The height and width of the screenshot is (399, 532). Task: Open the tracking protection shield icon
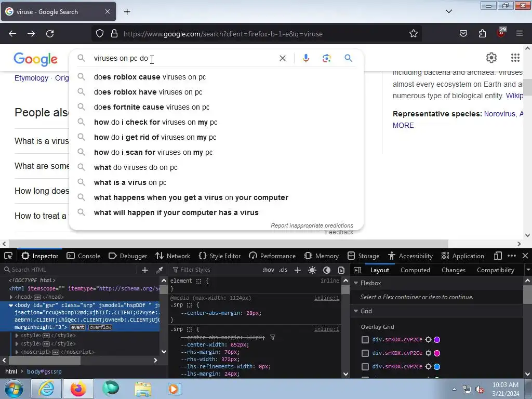click(99, 34)
